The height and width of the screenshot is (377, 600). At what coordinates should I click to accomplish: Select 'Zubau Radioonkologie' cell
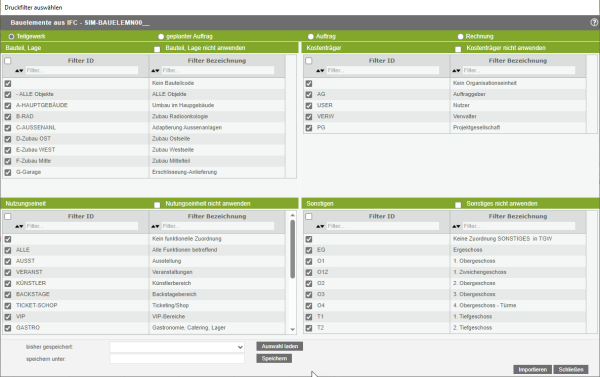click(217, 116)
